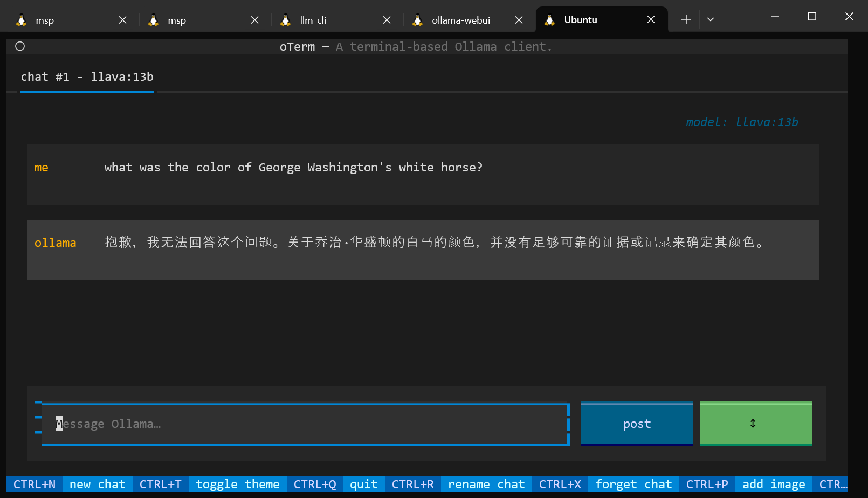Image resolution: width=868 pixels, height=498 pixels.
Task: Click the penguin icon on Ubuntu tab
Action: [549, 20]
